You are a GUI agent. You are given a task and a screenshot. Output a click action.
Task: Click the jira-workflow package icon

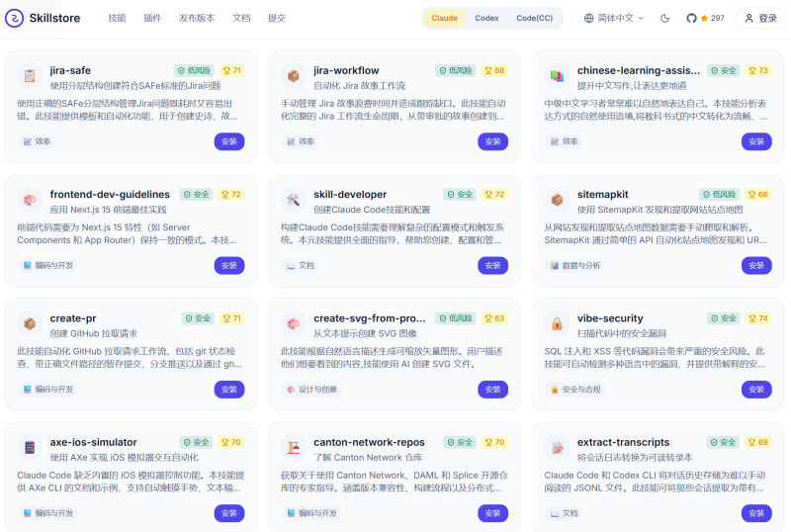(293, 76)
